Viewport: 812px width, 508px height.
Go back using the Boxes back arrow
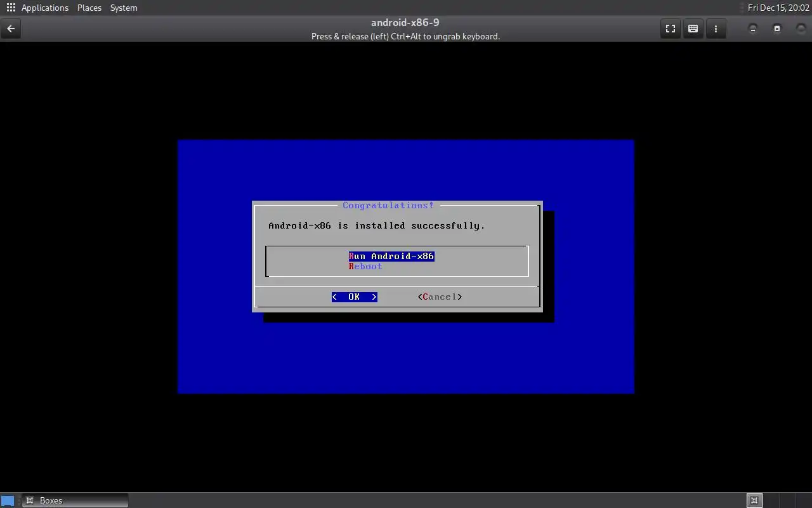click(x=11, y=29)
